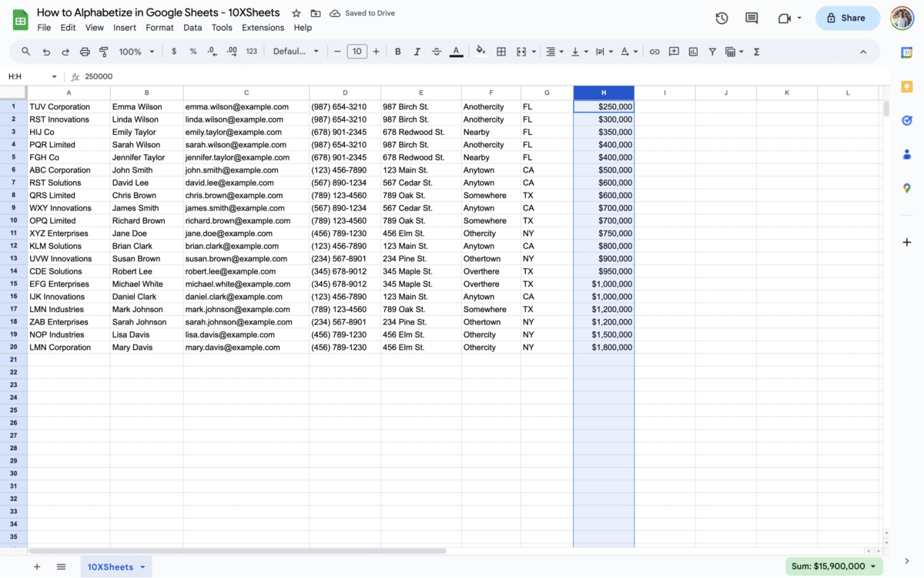Open the Extensions menu
924x578 pixels.
click(x=263, y=27)
